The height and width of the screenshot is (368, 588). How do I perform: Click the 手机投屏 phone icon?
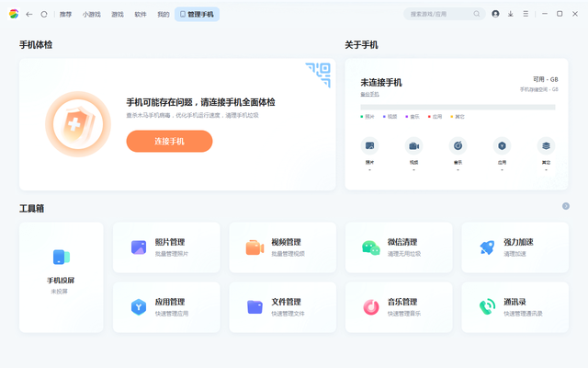62,258
